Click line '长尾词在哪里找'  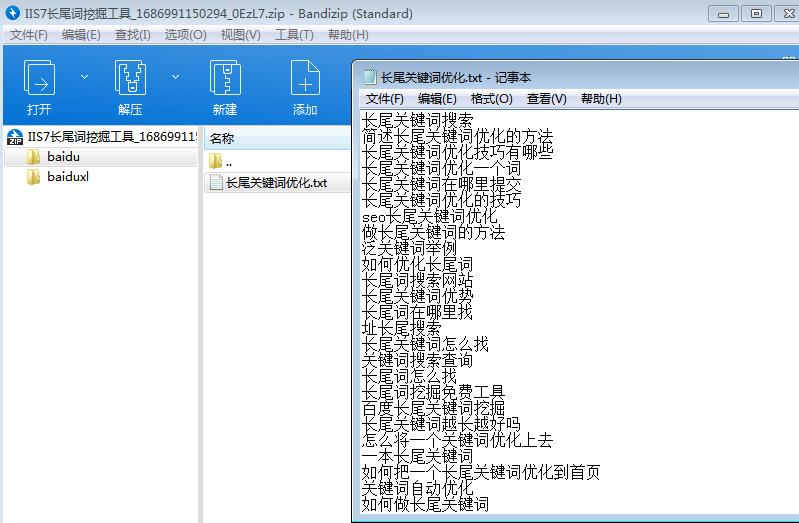pyautogui.click(x=417, y=312)
